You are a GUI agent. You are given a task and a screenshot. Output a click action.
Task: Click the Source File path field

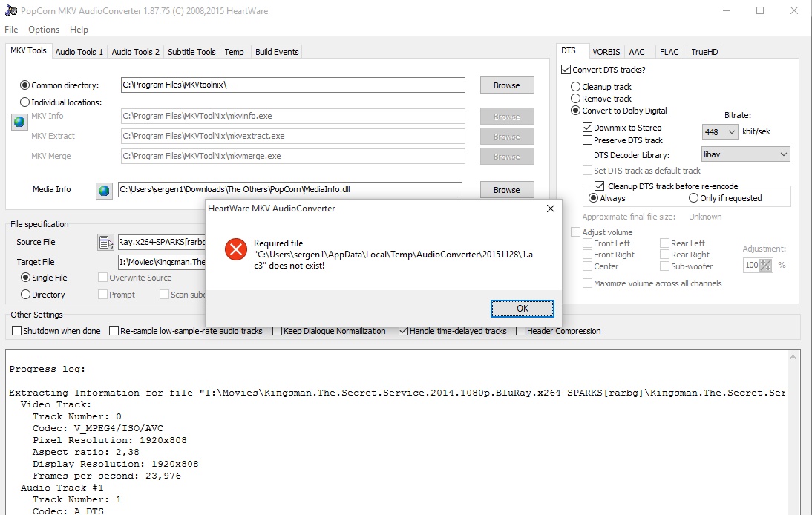pos(162,242)
